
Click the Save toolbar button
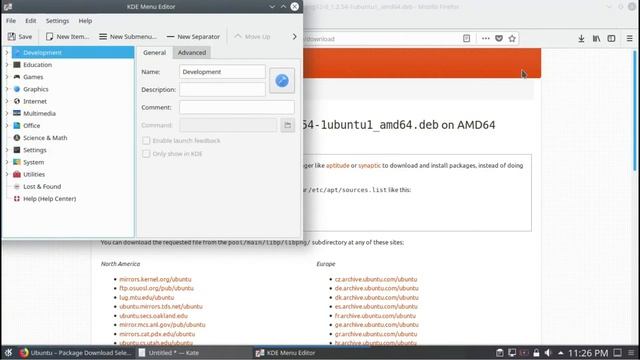20,36
